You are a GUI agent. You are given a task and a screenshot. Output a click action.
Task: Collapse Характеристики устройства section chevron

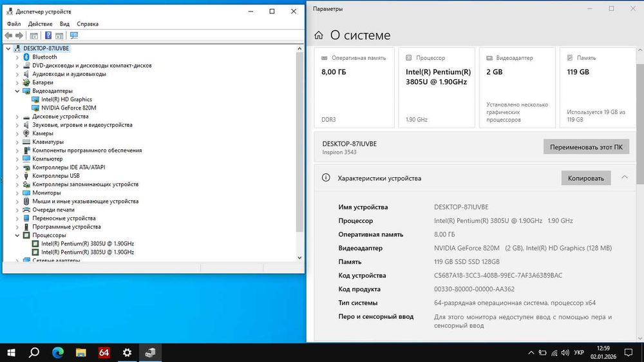coord(624,178)
